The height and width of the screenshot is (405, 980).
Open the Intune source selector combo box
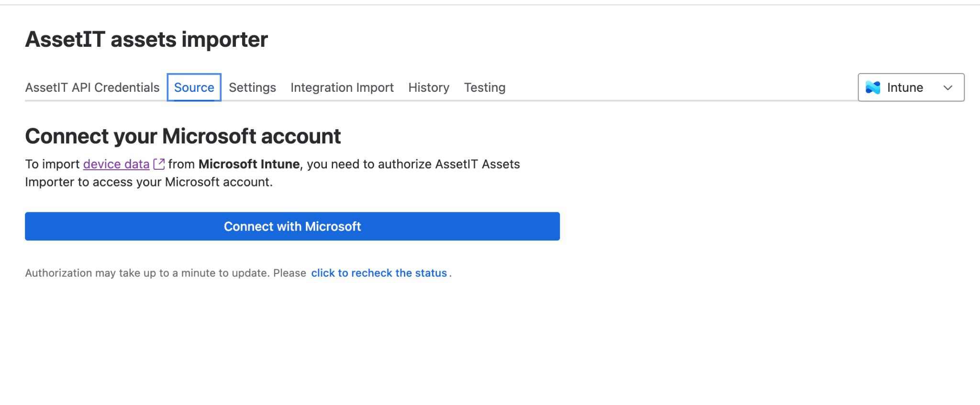click(911, 88)
